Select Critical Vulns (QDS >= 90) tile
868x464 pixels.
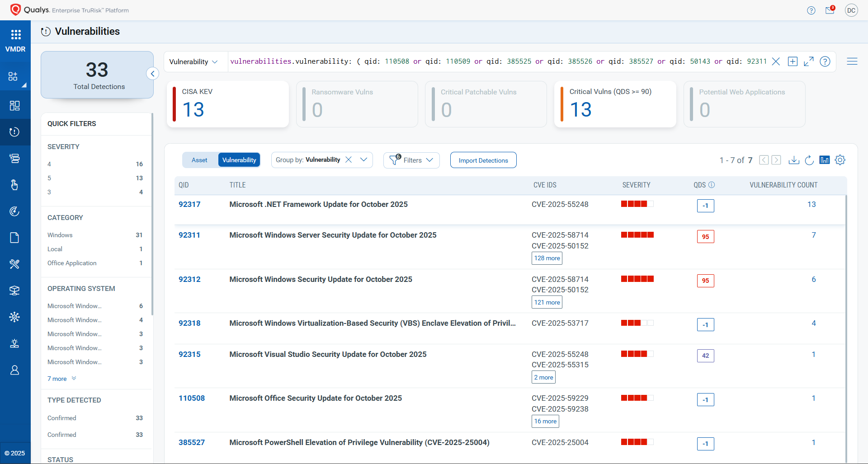coord(615,104)
